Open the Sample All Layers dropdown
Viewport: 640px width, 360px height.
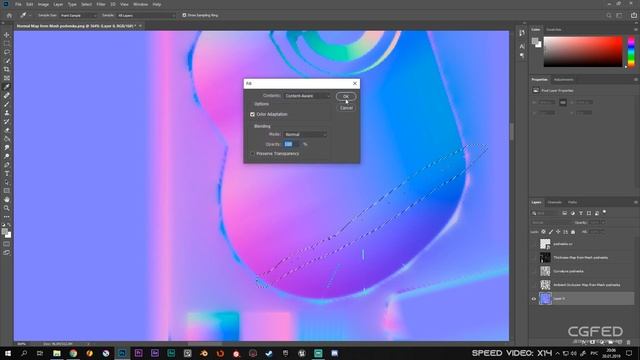tap(146, 16)
